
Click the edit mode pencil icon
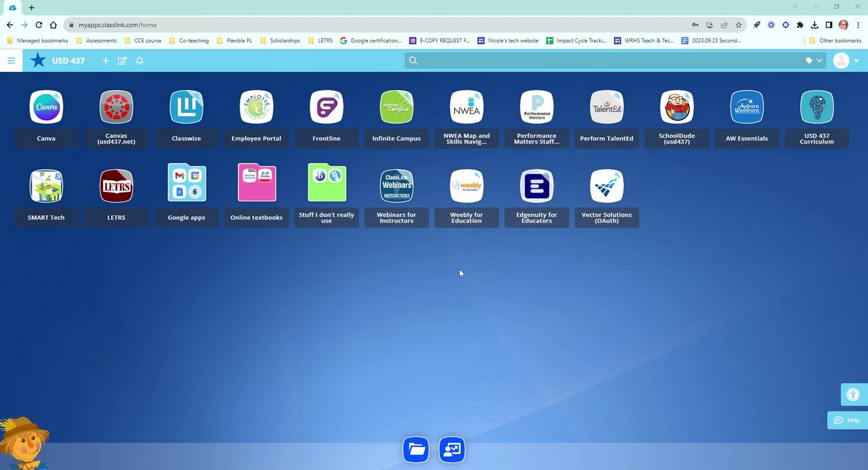[122, 61]
